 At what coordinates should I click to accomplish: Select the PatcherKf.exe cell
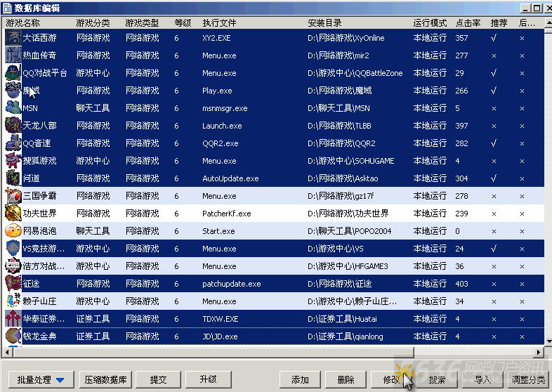tap(227, 214)
